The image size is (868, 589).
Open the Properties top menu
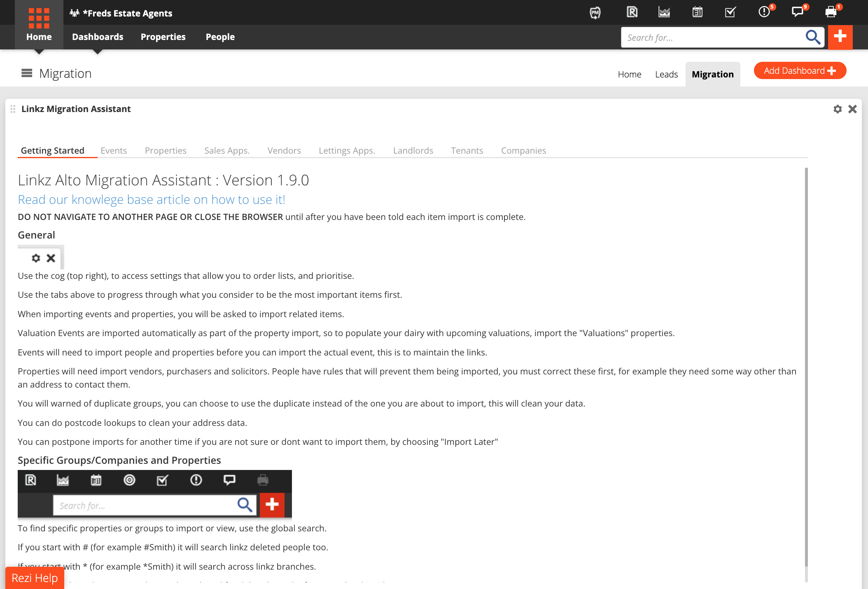tap(163, 37)
